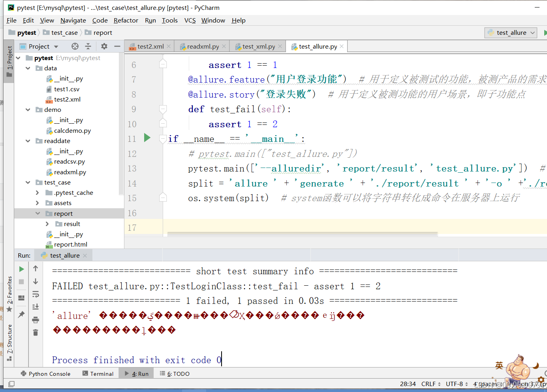The width and height of the screenshot is (547, 392).
Task: Restore layout icon in Run sidebar
Action: (22, 298)
